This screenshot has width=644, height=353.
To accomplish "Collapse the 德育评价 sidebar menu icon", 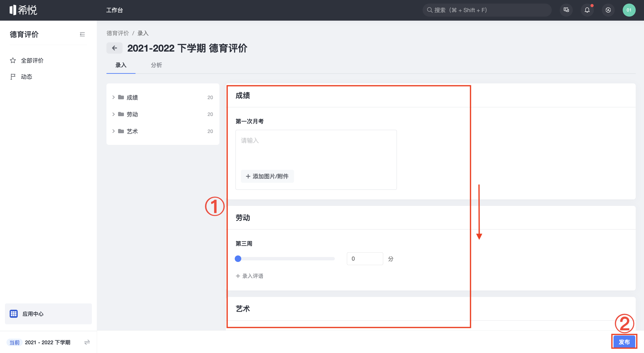I will 82,34.
